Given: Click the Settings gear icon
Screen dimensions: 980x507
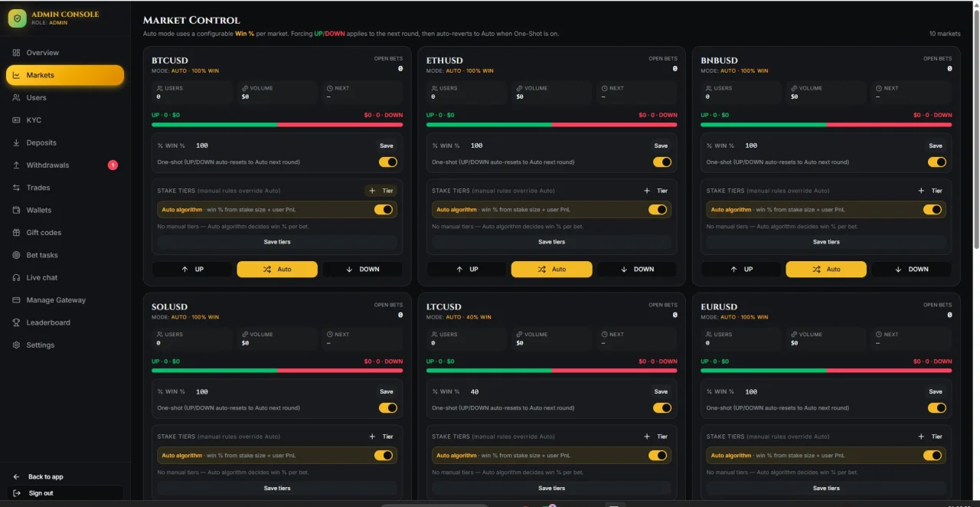Looking at the screenshot, I should coord(16,345).
